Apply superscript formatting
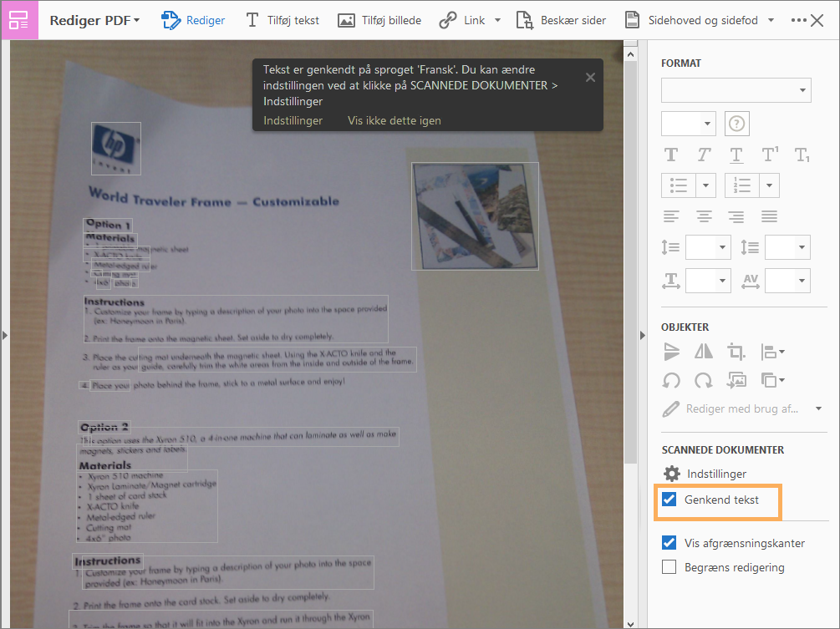Screen dimensions: 840x629 770,155
